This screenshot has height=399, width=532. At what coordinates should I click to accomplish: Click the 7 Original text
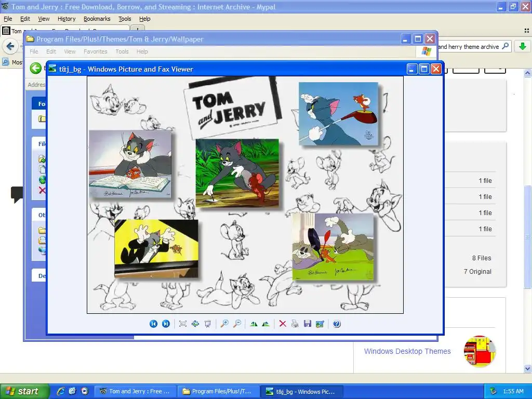click(477, 271)
